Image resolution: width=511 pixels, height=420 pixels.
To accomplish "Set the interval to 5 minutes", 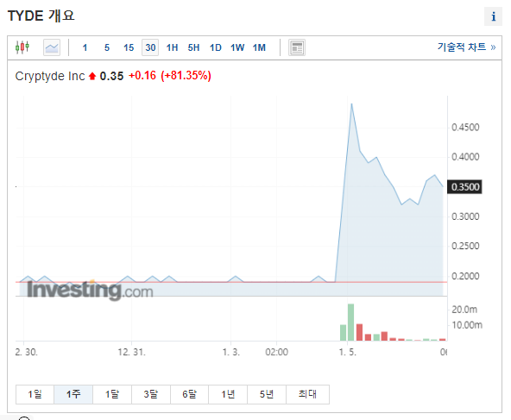I will (x=107, y=47).
